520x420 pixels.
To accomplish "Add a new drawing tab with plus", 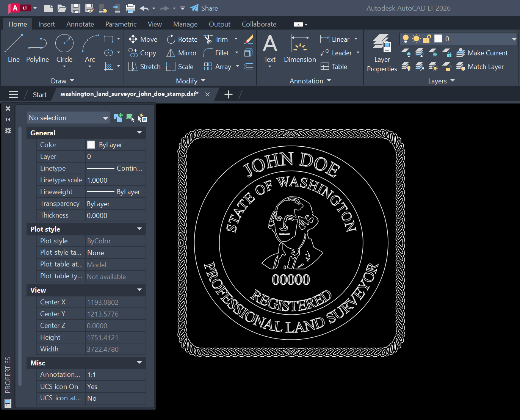I will [229, 94].
